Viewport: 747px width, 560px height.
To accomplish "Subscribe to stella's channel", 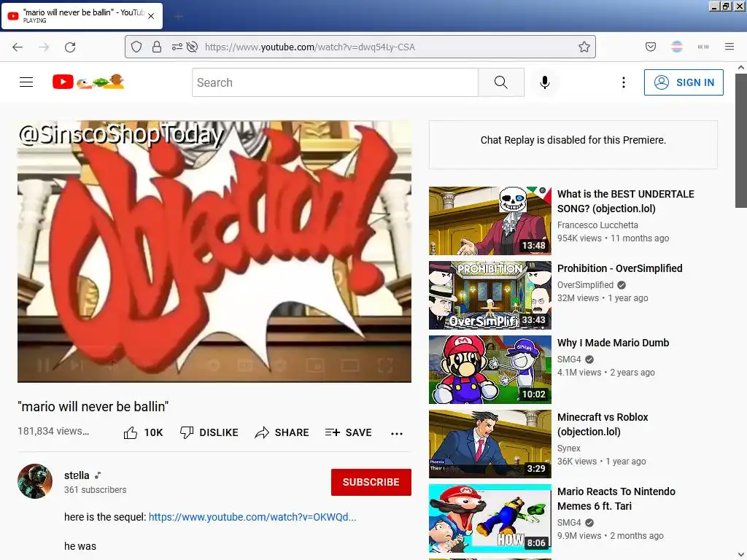I will pyautogui.click(x=371, y=482).
